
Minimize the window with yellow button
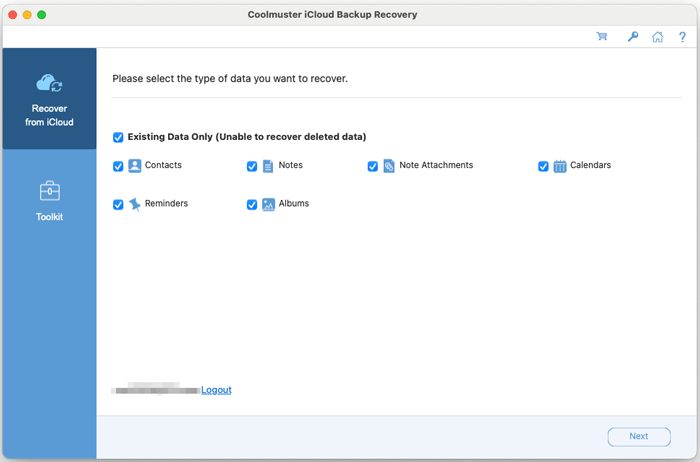click(x=27, y=15)
